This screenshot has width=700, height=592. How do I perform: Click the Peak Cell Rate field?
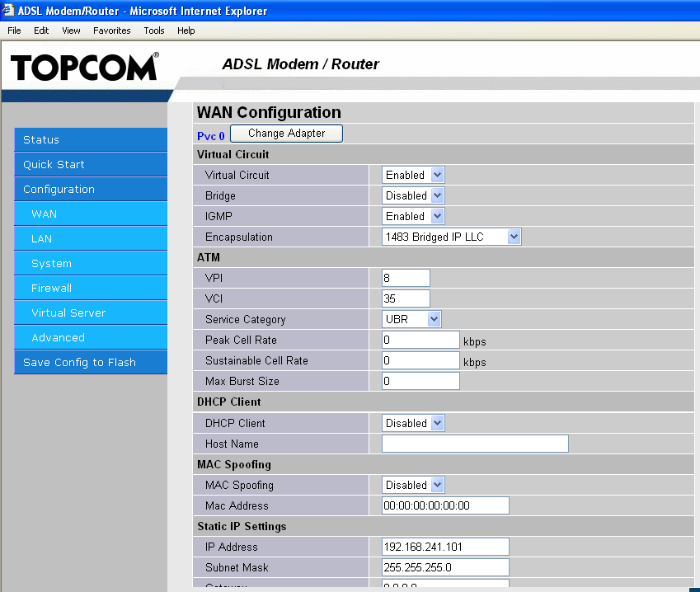click(x=420, y=340)
